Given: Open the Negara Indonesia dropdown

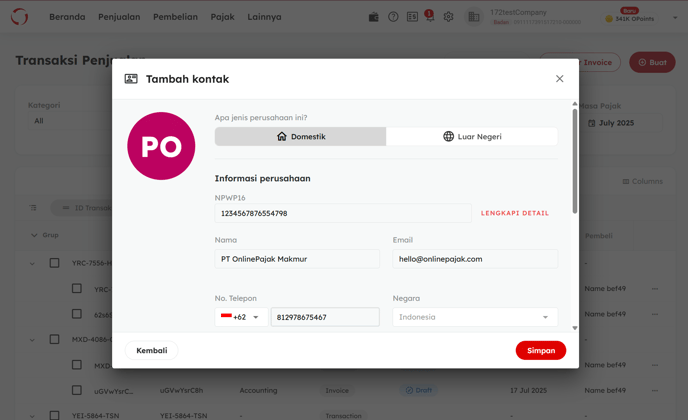Looking at the screenshot, I should pyautogui.click(x=475, y=317).
